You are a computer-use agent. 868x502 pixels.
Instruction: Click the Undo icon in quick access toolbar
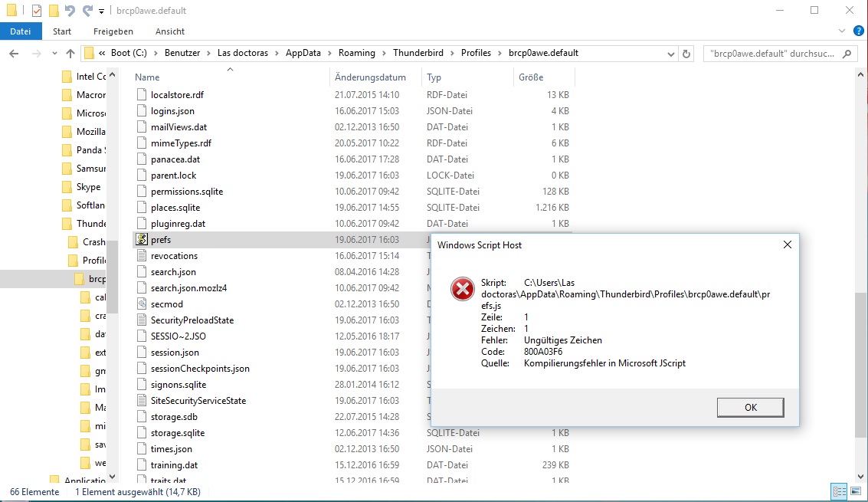70,11
